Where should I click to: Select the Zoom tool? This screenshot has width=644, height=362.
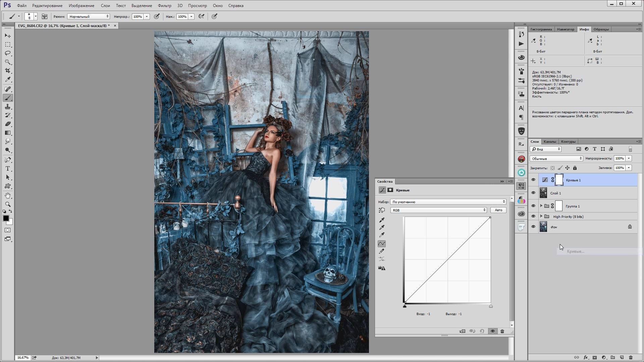[8, 204]
